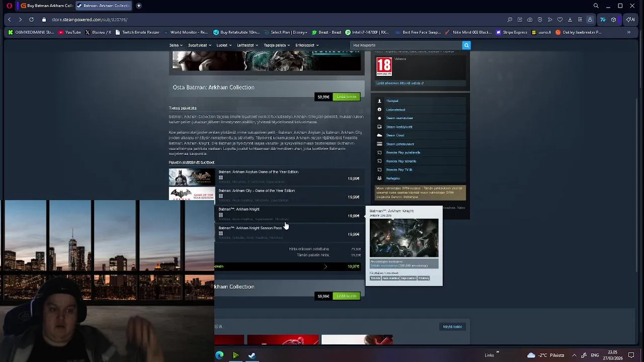Viewport: 644px width, 362px height.
Task: Select the Batman: Arkham Collection Steam tab
Action: [x=104, y=6]
